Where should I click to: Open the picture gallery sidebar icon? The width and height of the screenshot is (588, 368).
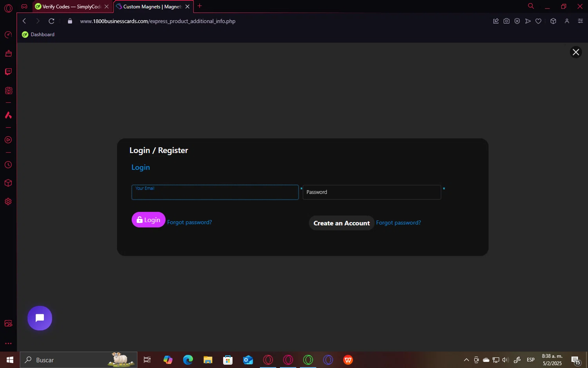(8, 323)
